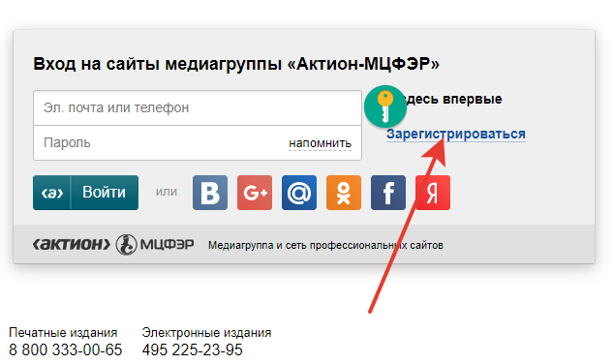Click the напомнить password reminder link
Viewport: 614px width, 364px height.
tap(320, 143)
